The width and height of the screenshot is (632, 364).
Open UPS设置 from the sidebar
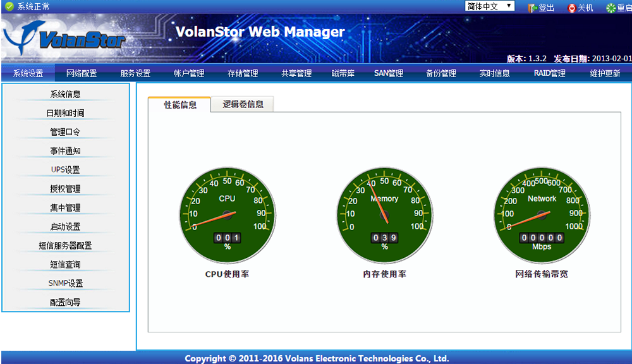click(x=65, y=170)
